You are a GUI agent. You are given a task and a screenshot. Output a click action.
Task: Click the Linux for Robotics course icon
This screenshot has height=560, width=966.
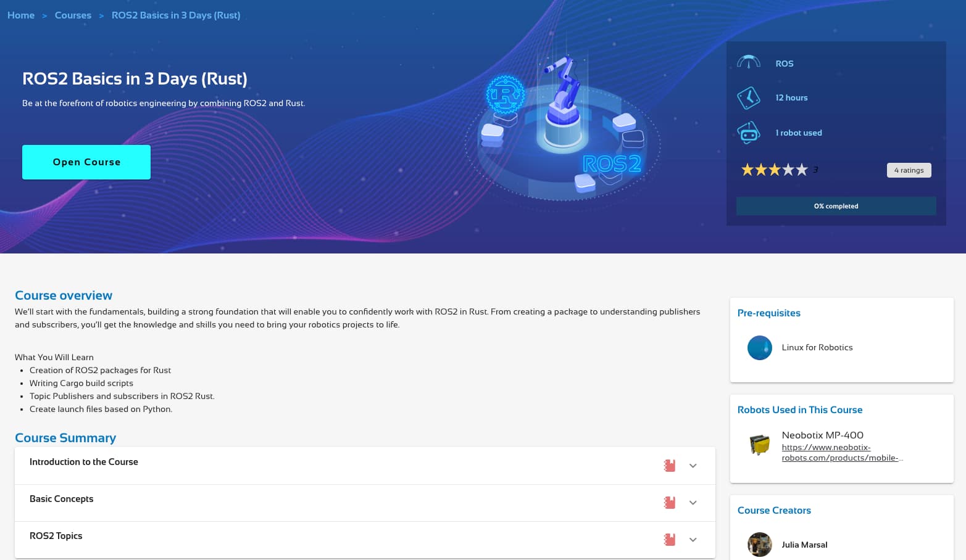[760, 348]
